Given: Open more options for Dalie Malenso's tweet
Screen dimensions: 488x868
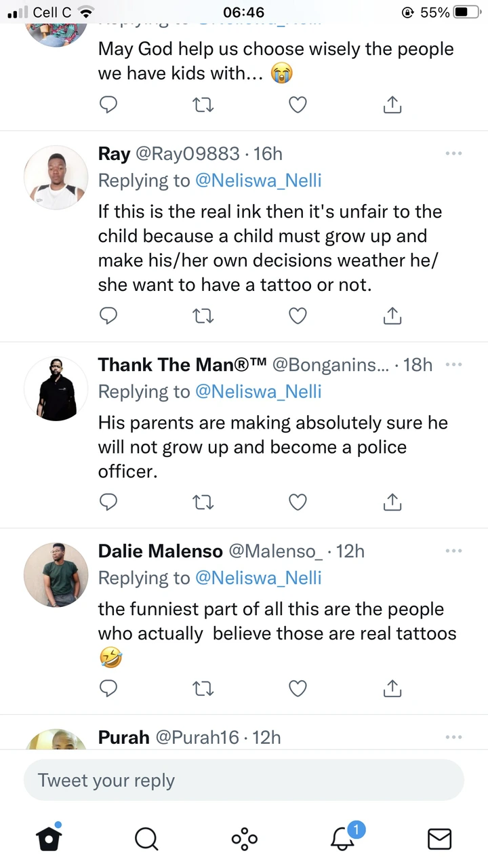Looking at the screenshot, I should click(x=453, y=551).
